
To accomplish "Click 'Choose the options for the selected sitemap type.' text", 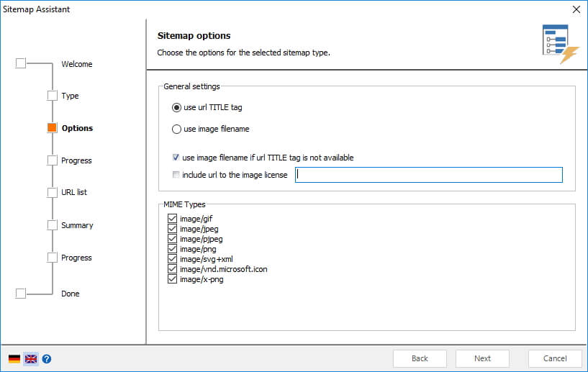I will click(243, 53).
